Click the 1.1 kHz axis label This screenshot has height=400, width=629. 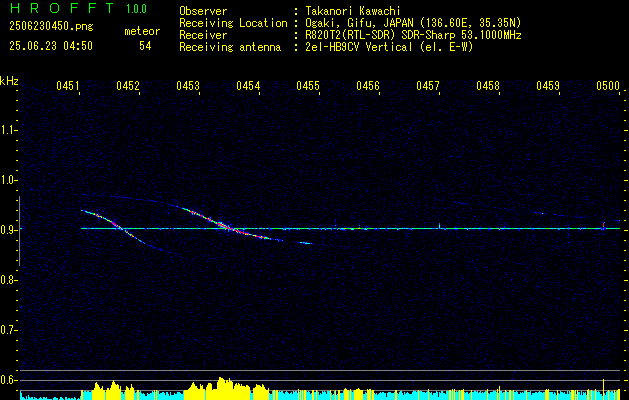click(x=8, y=130)
